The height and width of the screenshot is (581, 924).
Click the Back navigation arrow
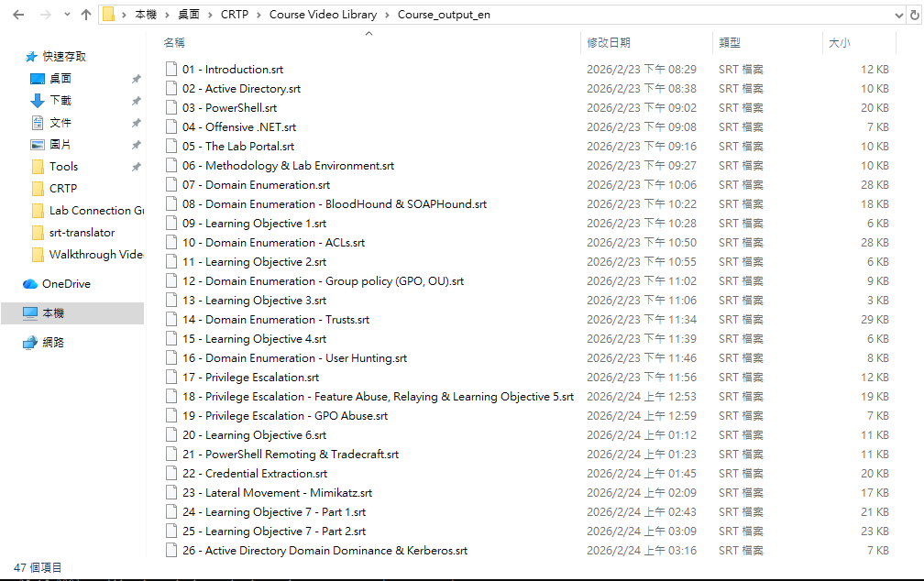[18, 15]
